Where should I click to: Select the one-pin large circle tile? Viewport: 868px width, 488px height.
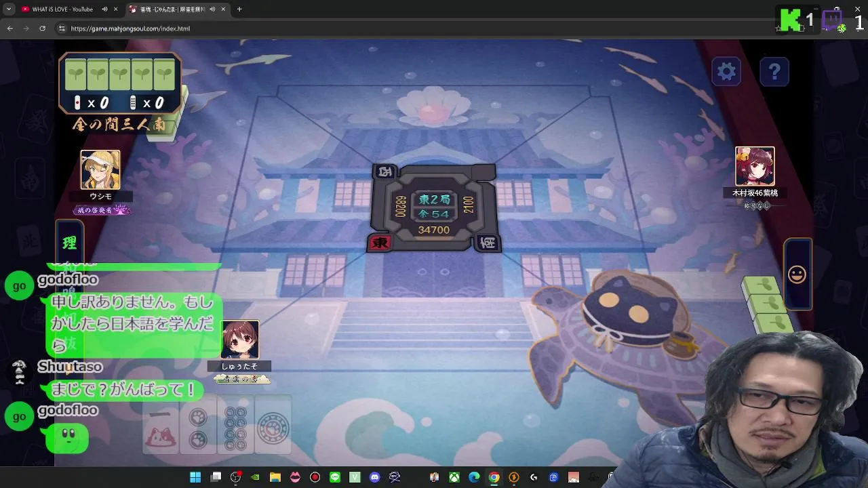[273, 425]
